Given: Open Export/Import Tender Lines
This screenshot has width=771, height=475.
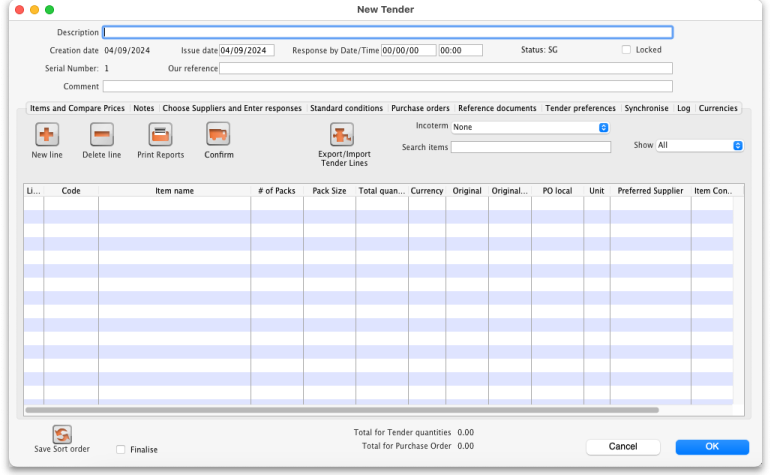Looking at the screenshot, I should coord(343,136).
